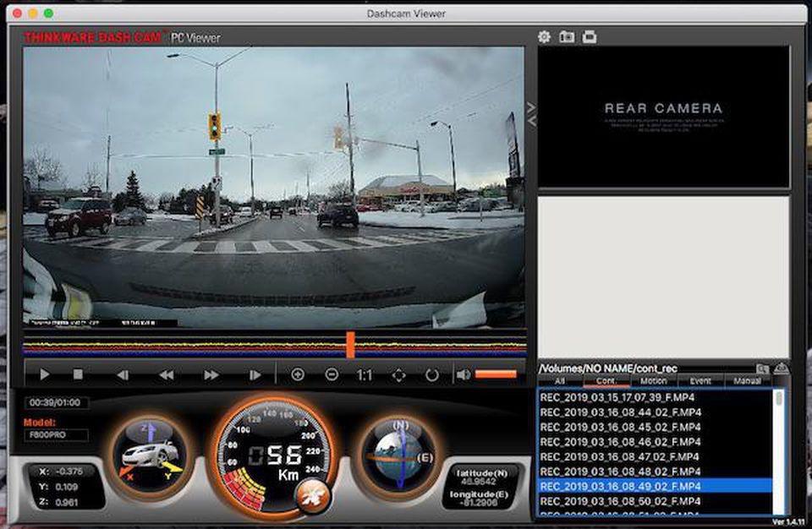Reset video to 1:1 scale
The height and width of the screenshot is (529, 812).
365,374
